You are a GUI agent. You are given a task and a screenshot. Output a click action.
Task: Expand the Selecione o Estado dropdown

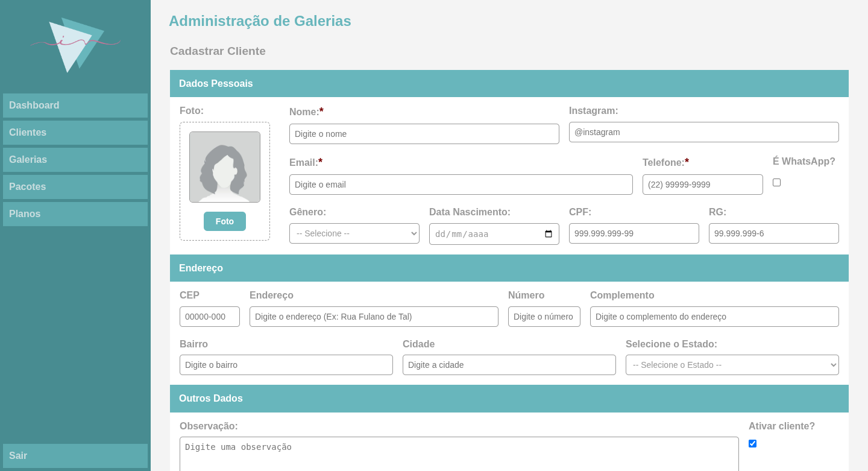[x=732, y=365]
